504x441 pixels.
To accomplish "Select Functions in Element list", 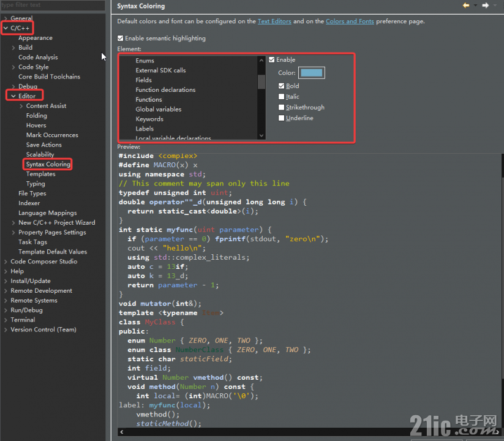I will [x=148, y=100].
